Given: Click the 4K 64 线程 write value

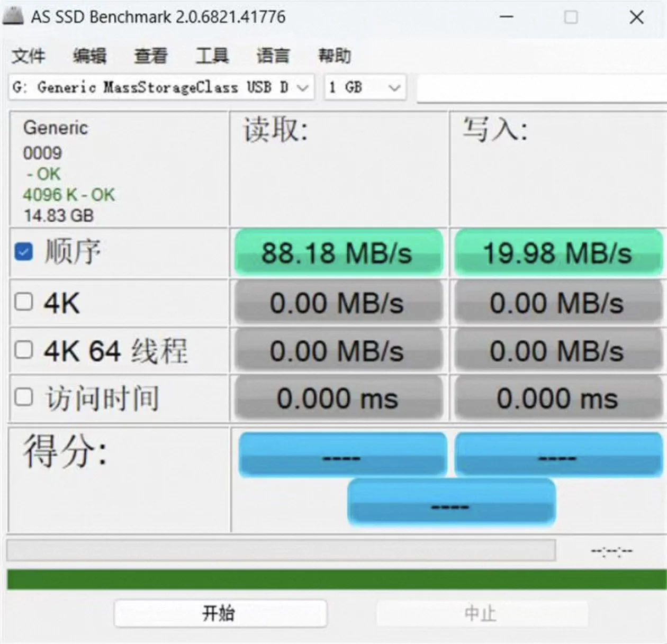Looking at the screenshot, I should point(558,350).
